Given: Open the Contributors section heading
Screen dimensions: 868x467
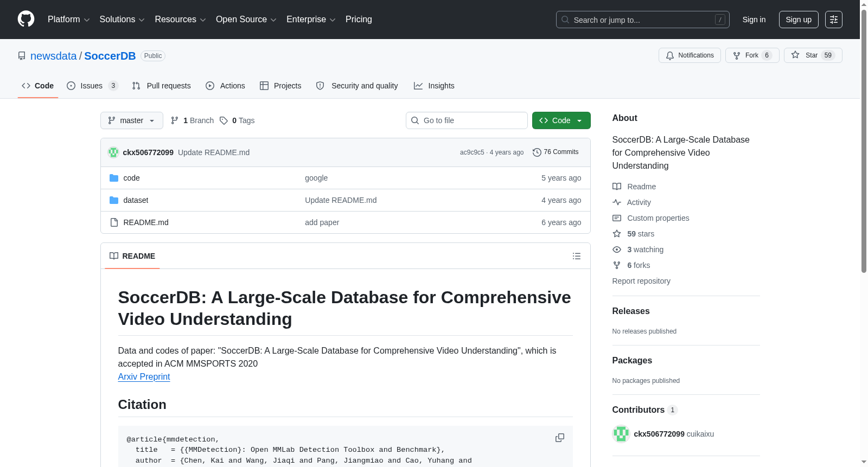Looking at the screenshot, I should pyautogui.click(x=644, y=410).
